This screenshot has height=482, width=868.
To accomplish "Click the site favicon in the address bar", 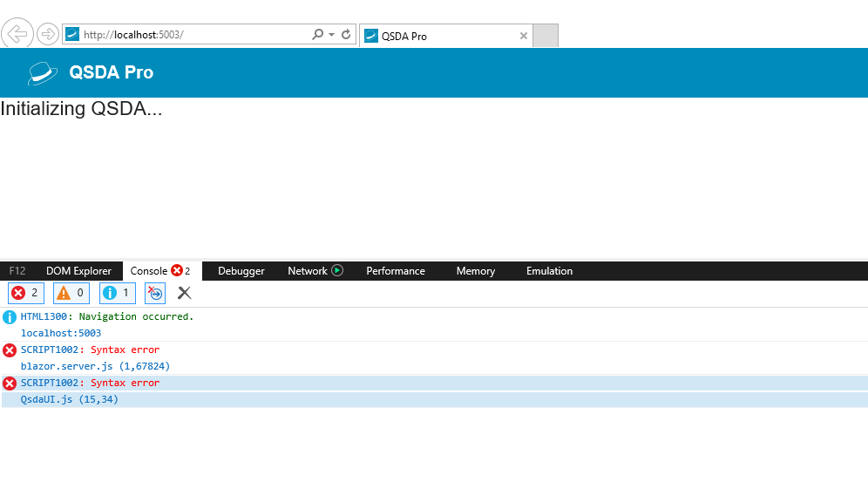I will pyautogui.click(x=72, y=34).
